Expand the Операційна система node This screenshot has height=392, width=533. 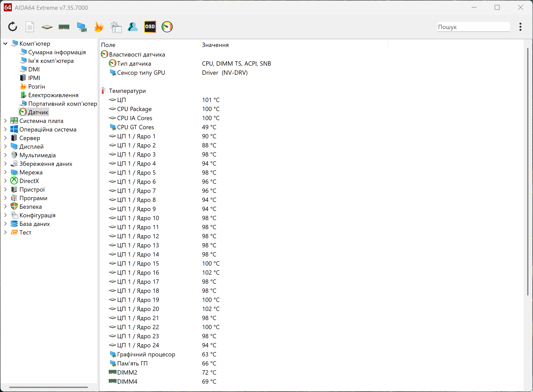click(x=5, y=129)
